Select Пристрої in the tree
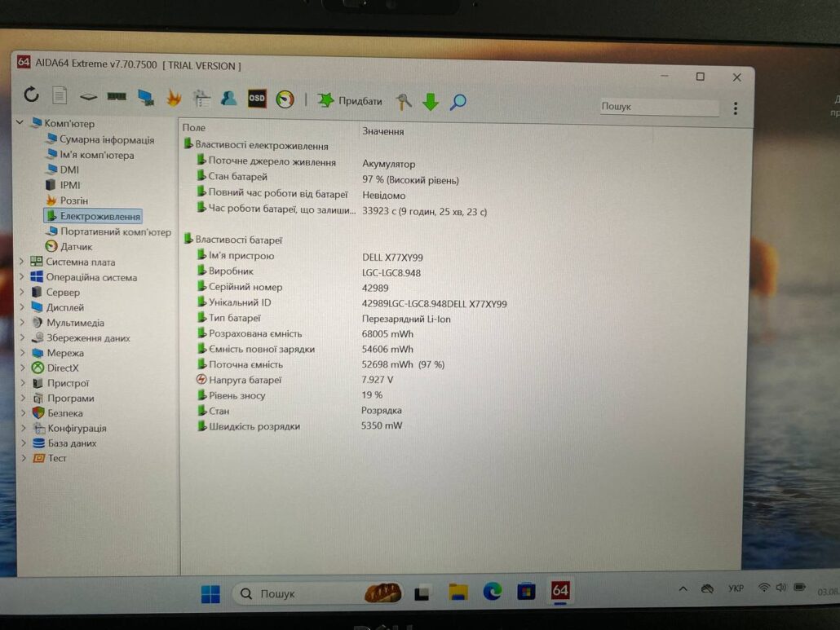Screen dimensions: 840x630 point(68,383)
